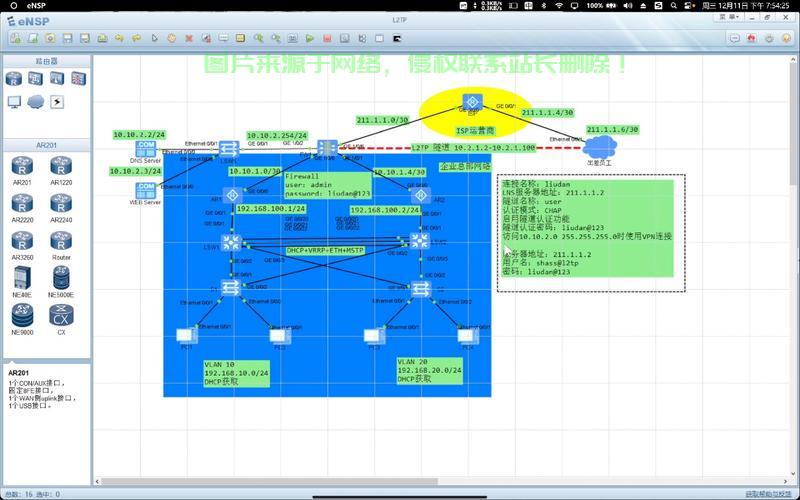Screen dimensions: 800x500
Task: Open macOS Spotlight search icon
Action: [x=673, y=6]
